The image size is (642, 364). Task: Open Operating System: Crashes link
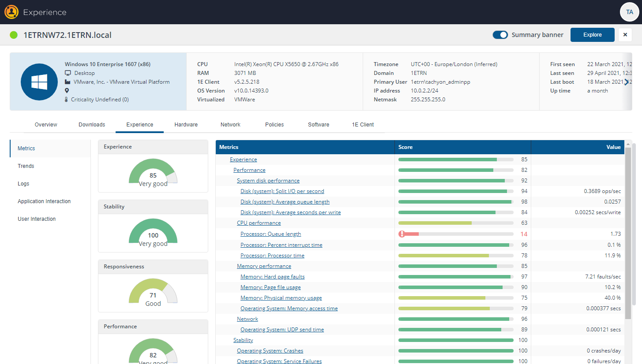coord(270,351)
